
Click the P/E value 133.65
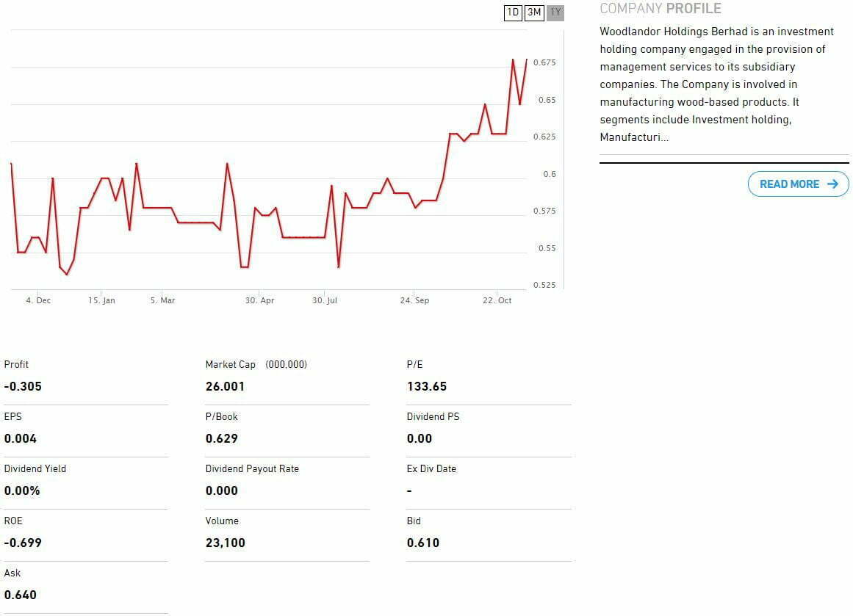426,386
